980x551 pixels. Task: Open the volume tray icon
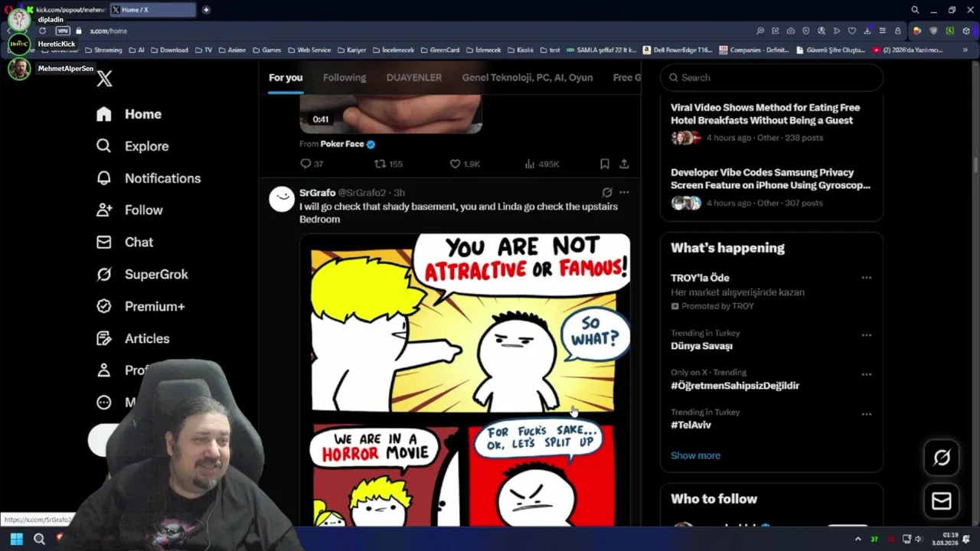(x=919, y=539)
